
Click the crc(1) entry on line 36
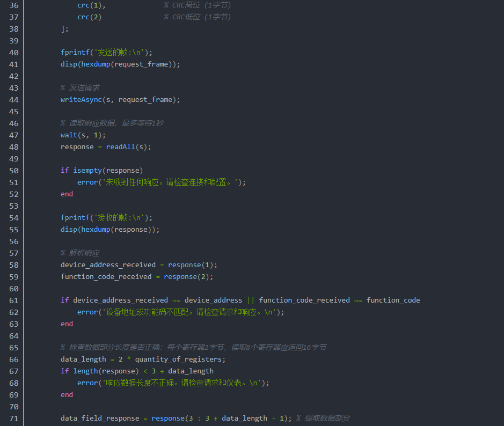[91, 5]
